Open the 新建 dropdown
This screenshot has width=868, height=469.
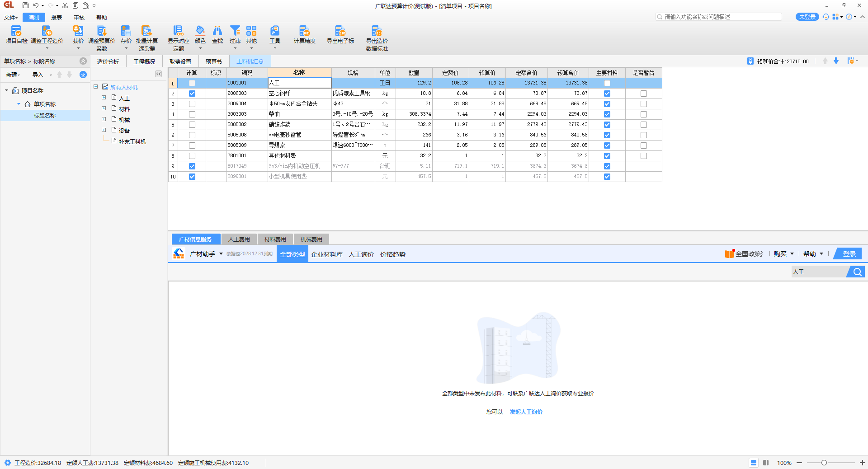13,75
